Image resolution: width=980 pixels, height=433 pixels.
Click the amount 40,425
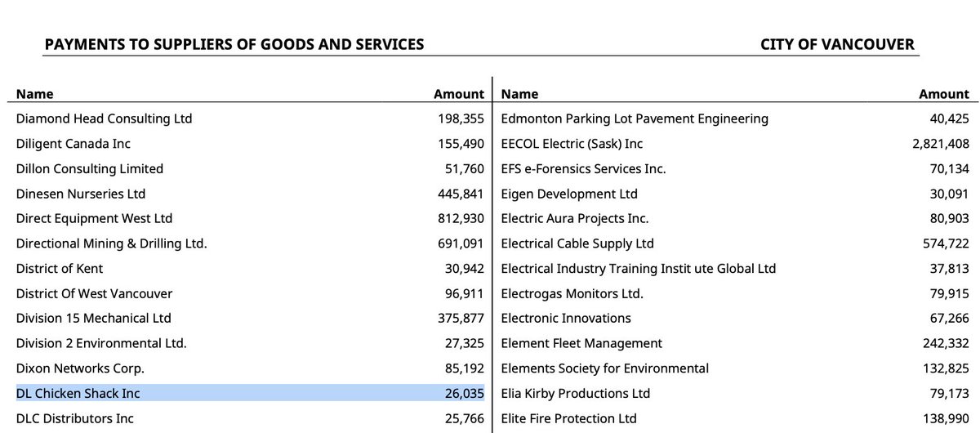[949, 118]
